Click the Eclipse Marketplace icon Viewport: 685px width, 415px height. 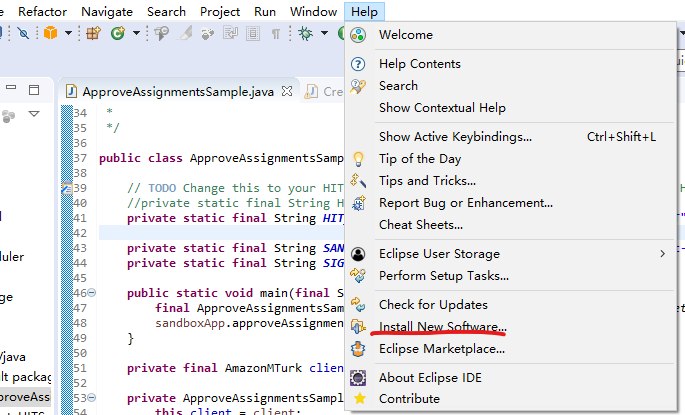point(358,349)
